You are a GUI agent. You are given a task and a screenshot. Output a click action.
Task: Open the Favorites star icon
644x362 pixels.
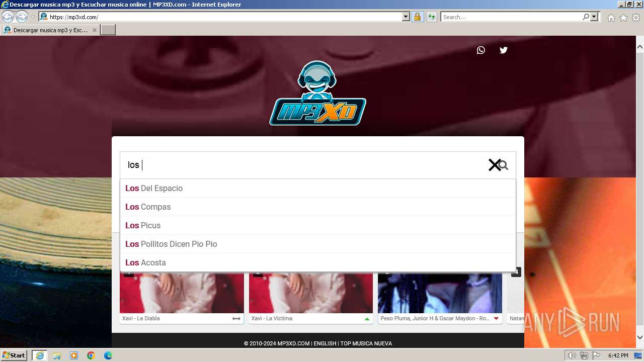[x=623, y=18]
